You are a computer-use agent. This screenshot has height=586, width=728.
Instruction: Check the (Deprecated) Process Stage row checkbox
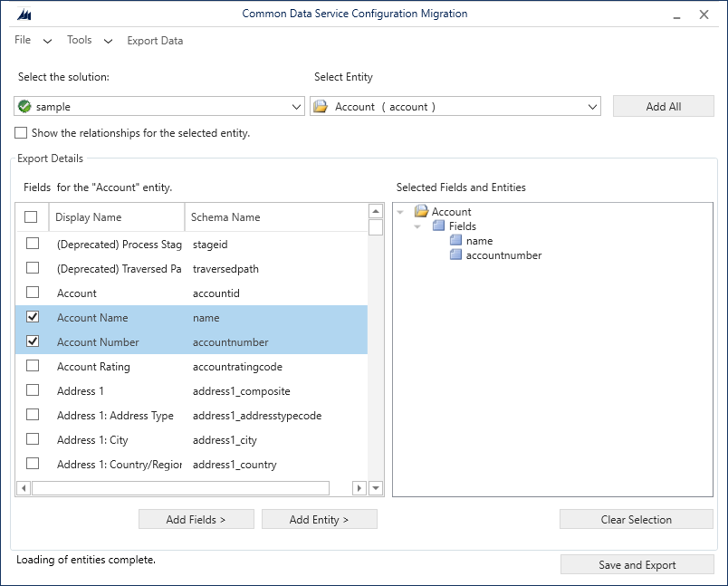point(33,244)
